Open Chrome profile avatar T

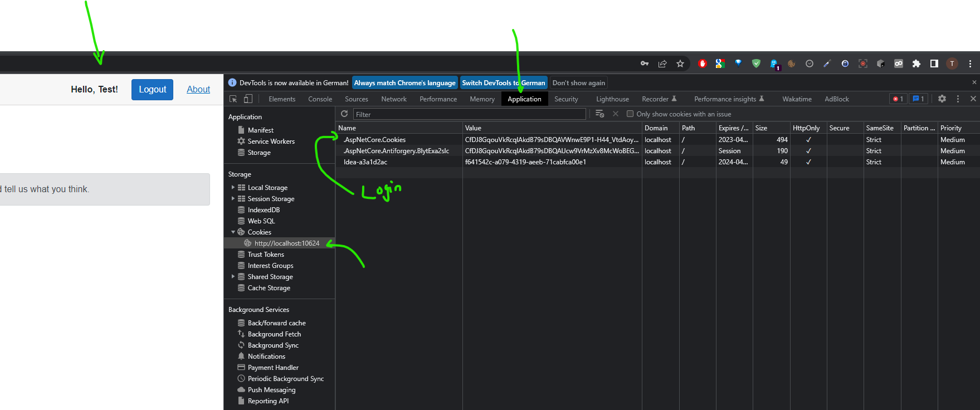pyautogui.click(x=952, y=64)
